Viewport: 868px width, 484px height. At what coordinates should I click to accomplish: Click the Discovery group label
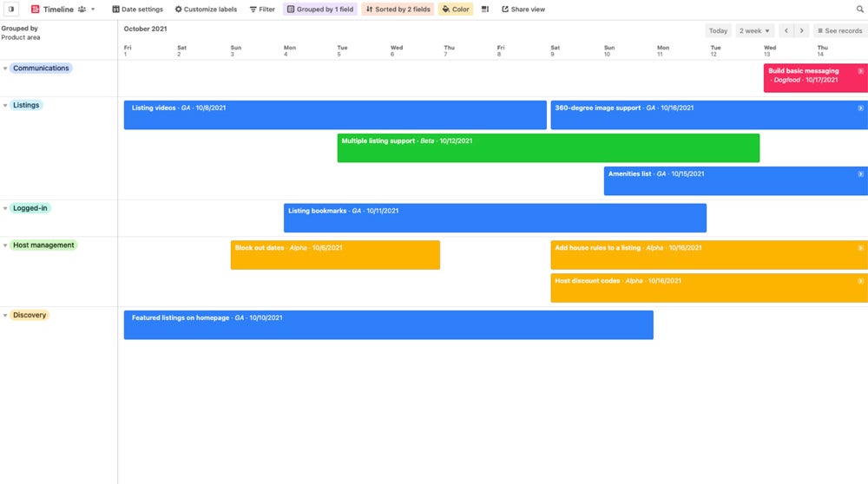[x=30, y=315]
